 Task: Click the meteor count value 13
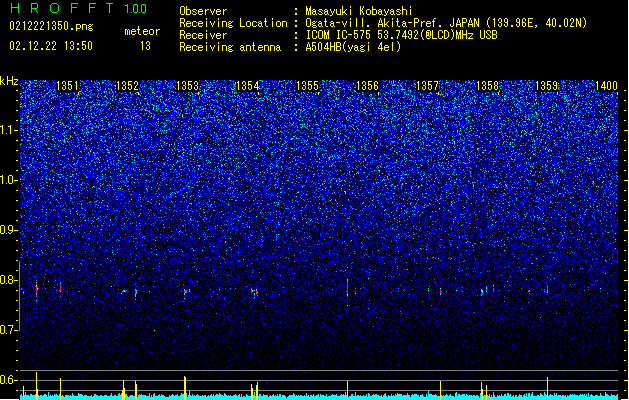[x=145, y=46]
